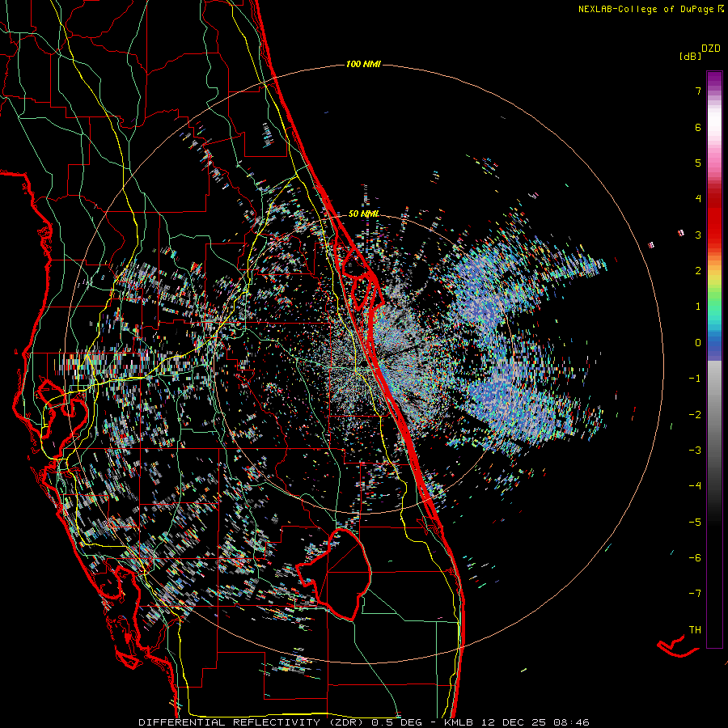Click the 5 dB value on the scale
Image resolution: width=728 pixels, height=728 pixels.
[x=698, y=163]
